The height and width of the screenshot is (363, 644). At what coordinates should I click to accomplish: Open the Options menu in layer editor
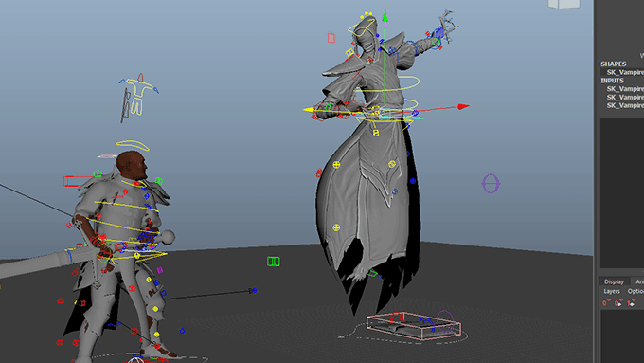tap(635, 291)
